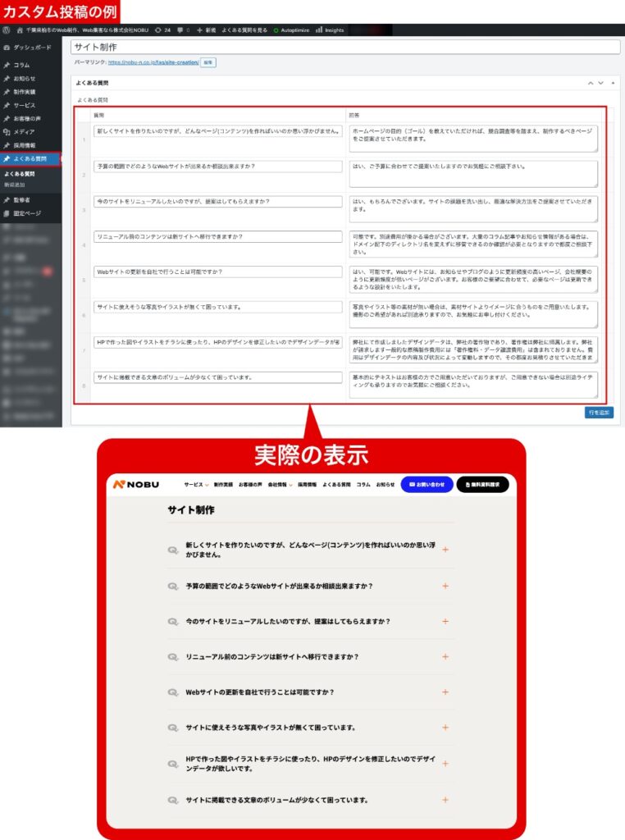
Task: Move the よくある質問 metabox up with arrow
Action: click(x=591, y=83)
